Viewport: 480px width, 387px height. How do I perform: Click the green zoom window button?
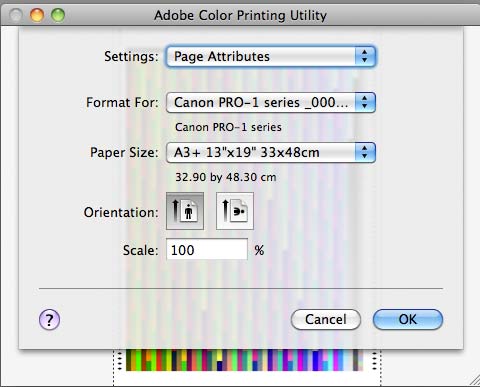tap(58, 15)
